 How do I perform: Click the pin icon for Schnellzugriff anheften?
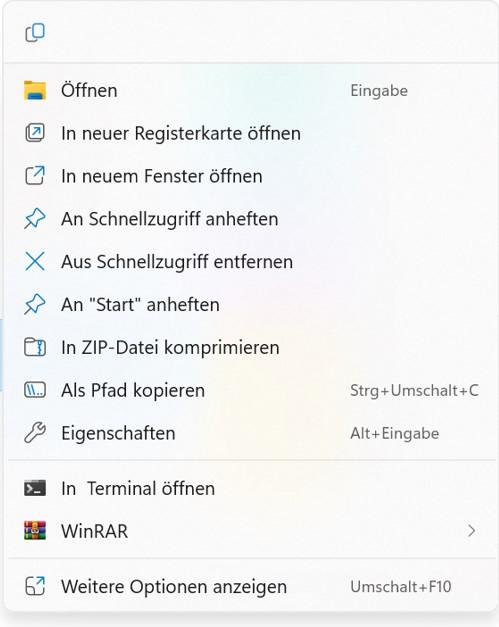[x=35, y=219]
